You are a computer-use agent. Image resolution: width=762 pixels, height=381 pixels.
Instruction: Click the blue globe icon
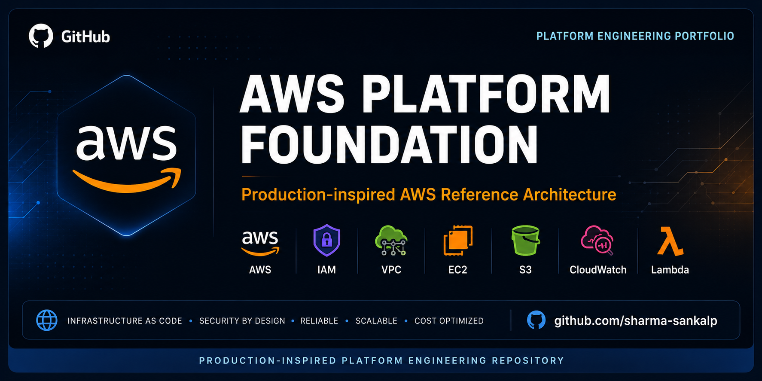click(47, 321)
